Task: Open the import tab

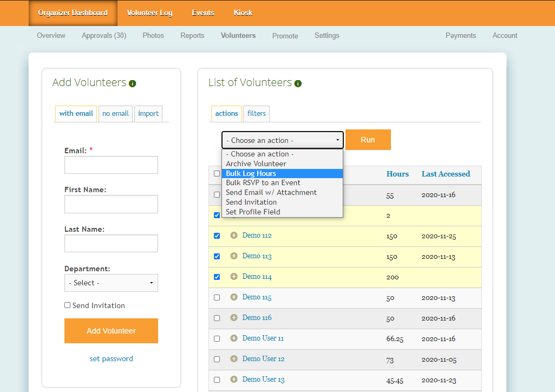Action: (x=148, y=114)
